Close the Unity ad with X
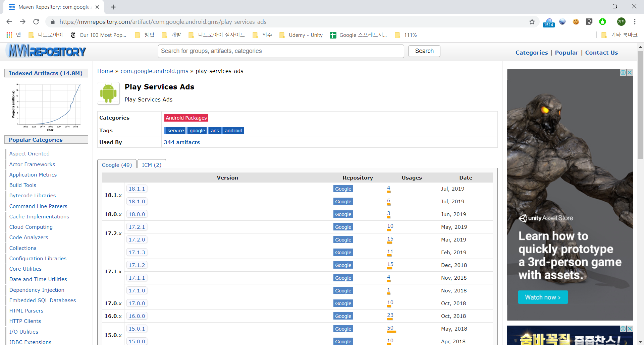The image size is (644, 345). pyautogui.click(x=630, y=73)
